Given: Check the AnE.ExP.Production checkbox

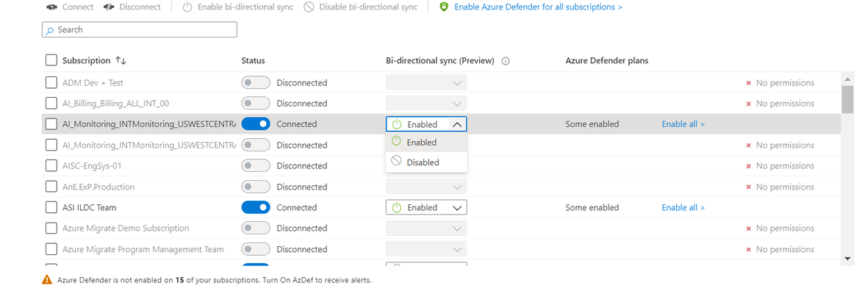Looking at the screenshot, I should [51, 187].
